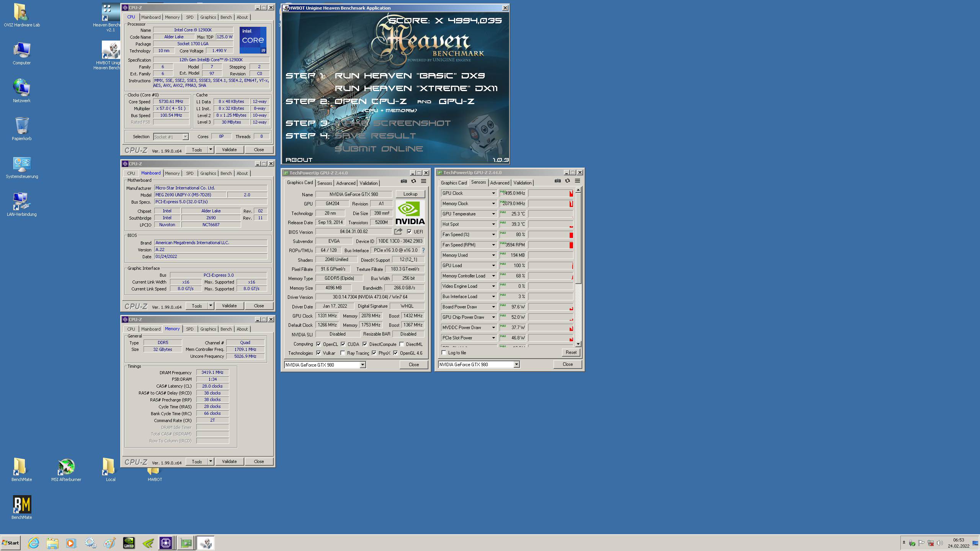Toggle the DirectCompute checkbox
The width and height of the screenshot is (980, 551).
click(365, 344)
